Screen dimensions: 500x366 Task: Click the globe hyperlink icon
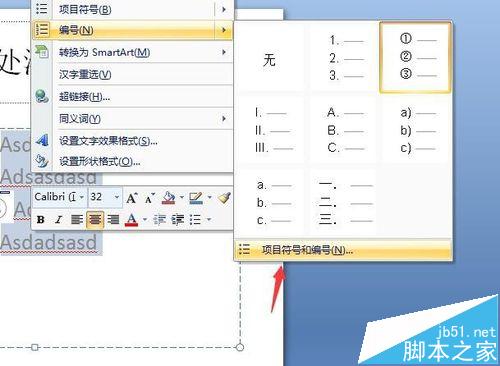[x=42, y=96]
